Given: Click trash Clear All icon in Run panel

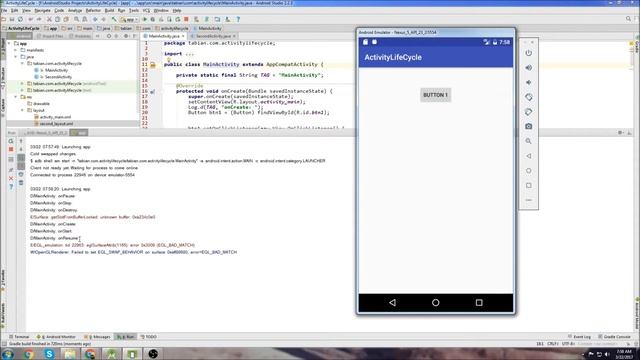Looking at the screenshot, I should pyautogui.click(x=21, y=182).
